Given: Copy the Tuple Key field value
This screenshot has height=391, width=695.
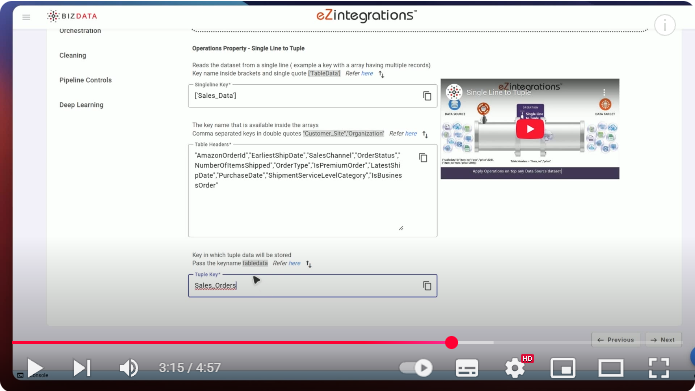Looking at the screenshot, I should 427,286.
